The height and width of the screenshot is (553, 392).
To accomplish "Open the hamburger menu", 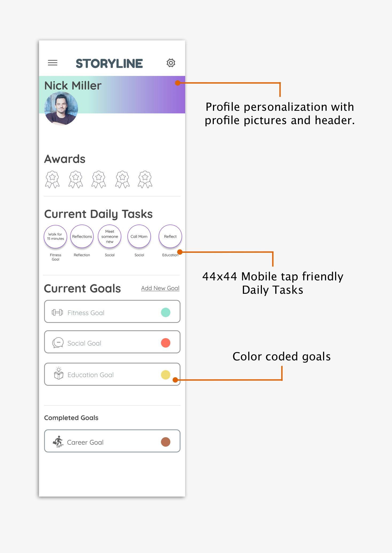I will coord(53,63).
